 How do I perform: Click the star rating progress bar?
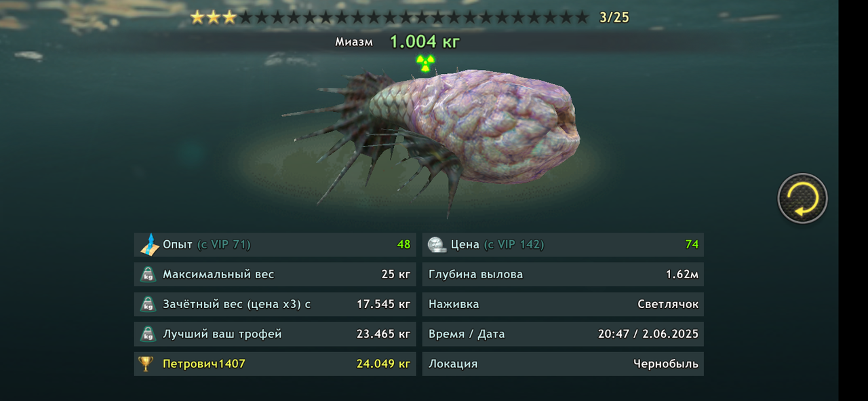[390, 17]
